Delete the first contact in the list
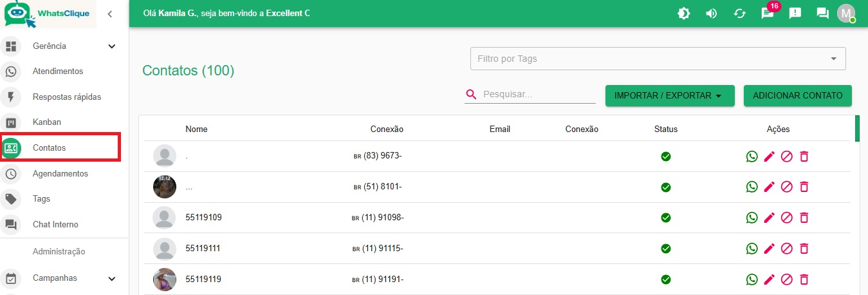This screenshot has width=868, height=295. (804, 156)
